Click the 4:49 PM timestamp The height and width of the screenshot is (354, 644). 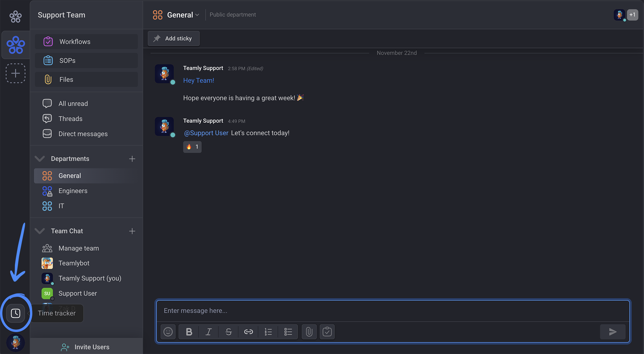[236, 121]
